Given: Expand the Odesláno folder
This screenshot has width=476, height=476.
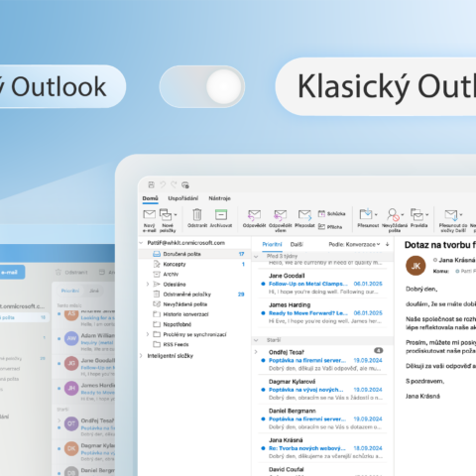Looking at the screenshot, I should pyautogui.click(x=148, y=284).
